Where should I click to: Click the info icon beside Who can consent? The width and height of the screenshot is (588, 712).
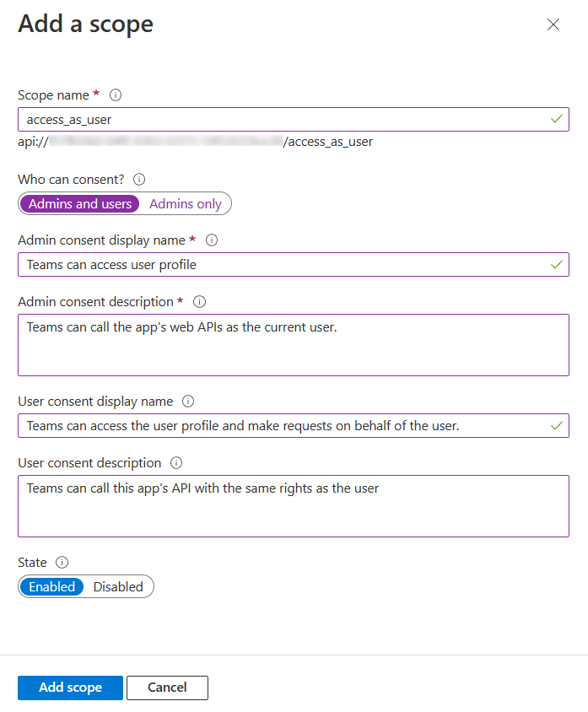coord(139,179)
